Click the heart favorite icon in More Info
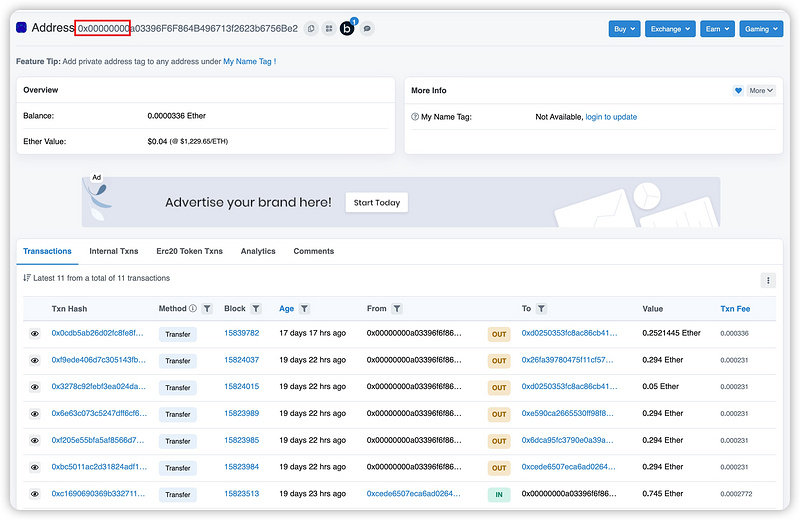 738,90
